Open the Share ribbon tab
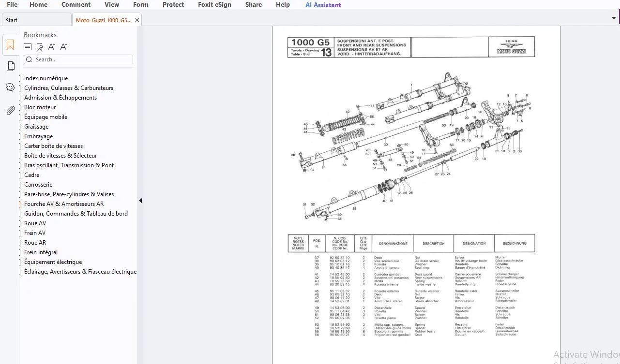The image size is (620, 364). 254,5
